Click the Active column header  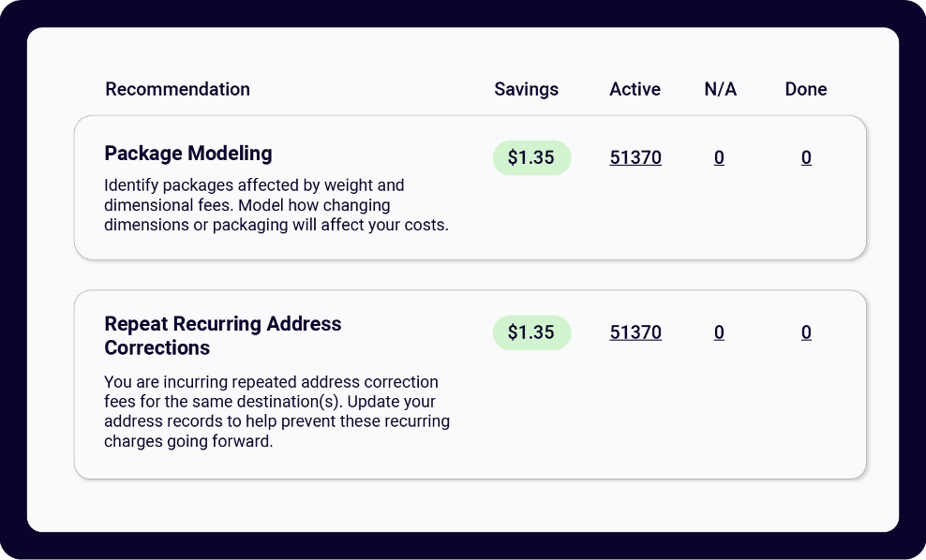click(635, 90)
